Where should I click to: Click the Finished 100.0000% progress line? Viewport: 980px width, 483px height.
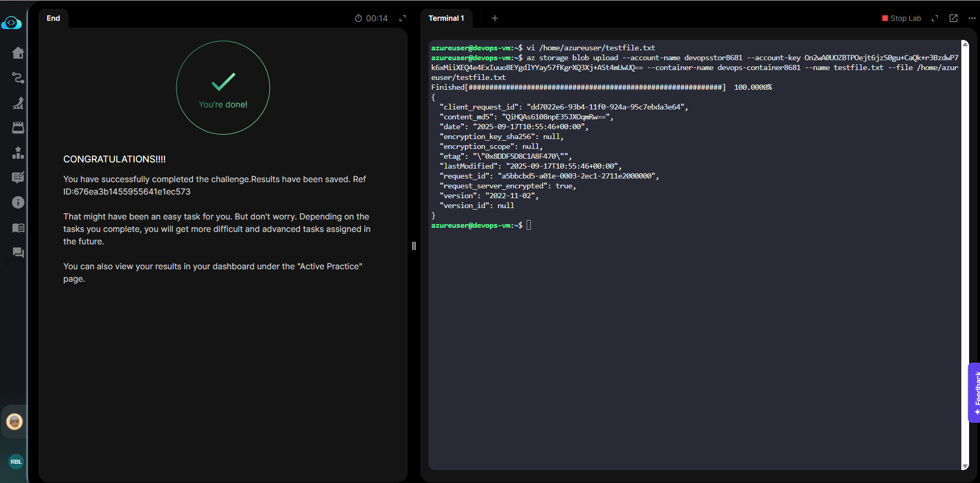click(601, 87)
